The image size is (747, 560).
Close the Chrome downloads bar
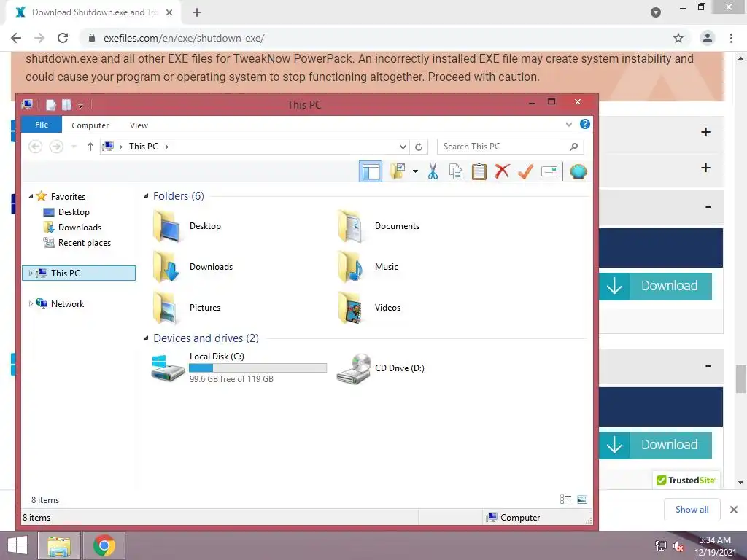point(734,510)
